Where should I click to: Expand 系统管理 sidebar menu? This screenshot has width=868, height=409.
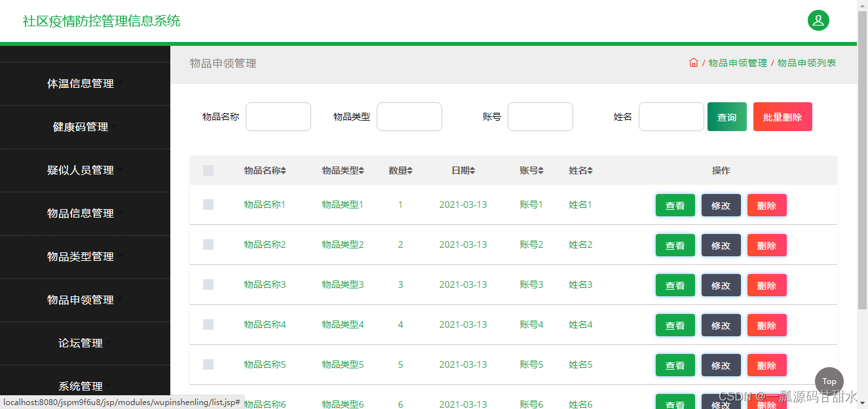click(85, 387)
